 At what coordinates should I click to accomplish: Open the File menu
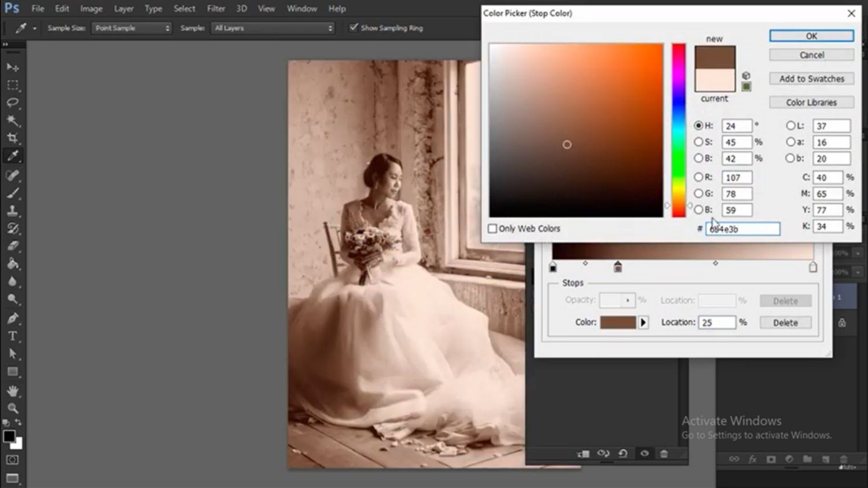pyautogui.click(x=38, y=9)
